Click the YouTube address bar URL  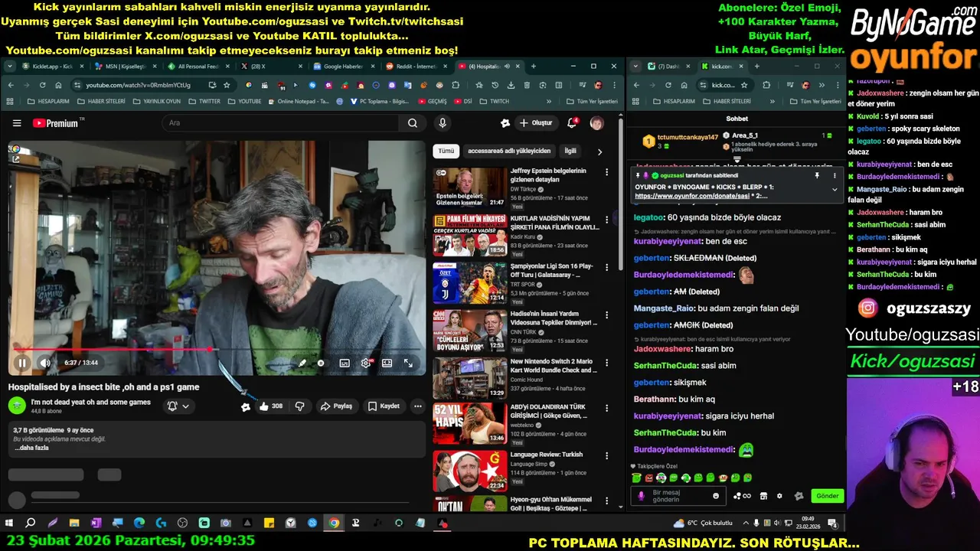(x=138, y=85)
